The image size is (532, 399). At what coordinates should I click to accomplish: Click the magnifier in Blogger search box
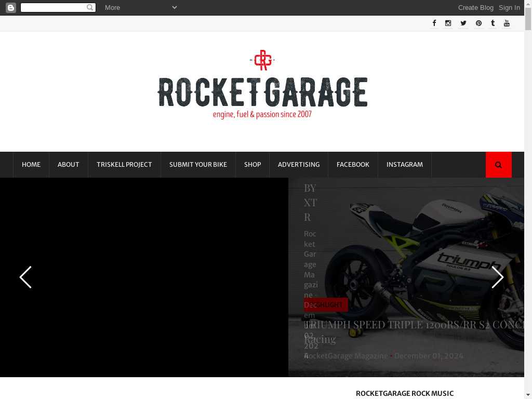click(x=90, y=7)
